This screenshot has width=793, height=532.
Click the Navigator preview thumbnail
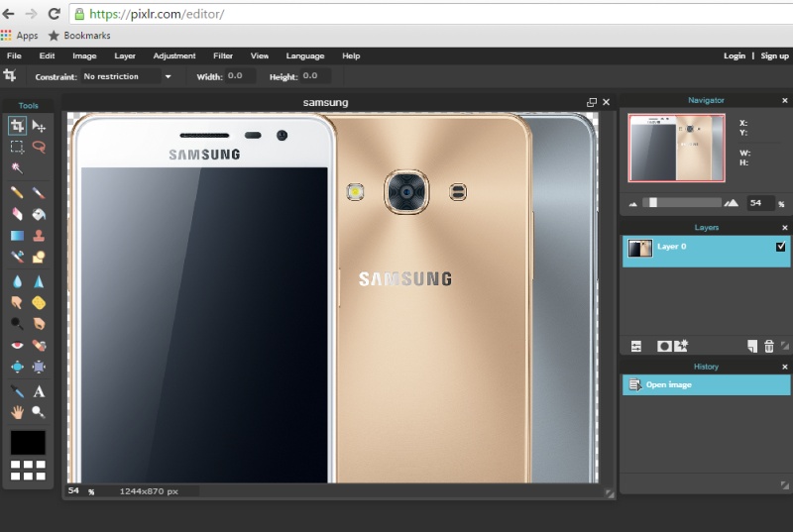(x=676, y=148)
